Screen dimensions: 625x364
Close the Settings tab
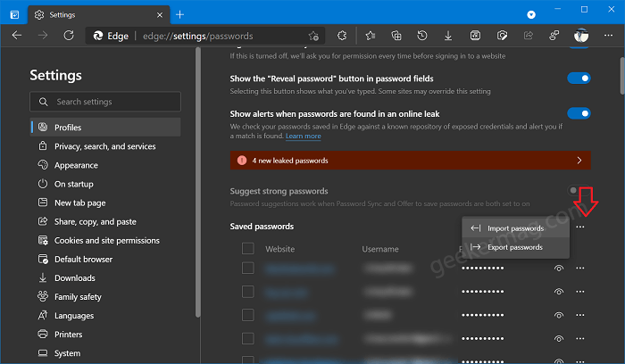click(x=160, y=15)
